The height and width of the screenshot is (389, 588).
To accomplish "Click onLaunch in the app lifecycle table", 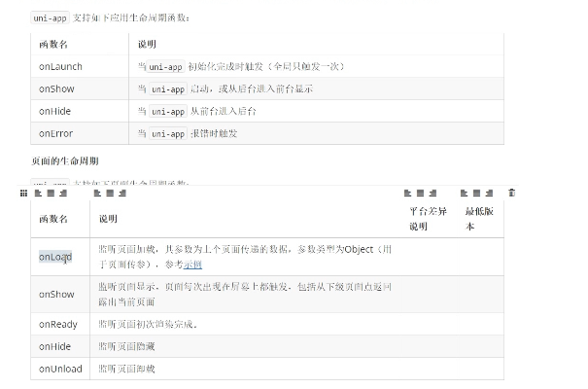I will 60,67.
